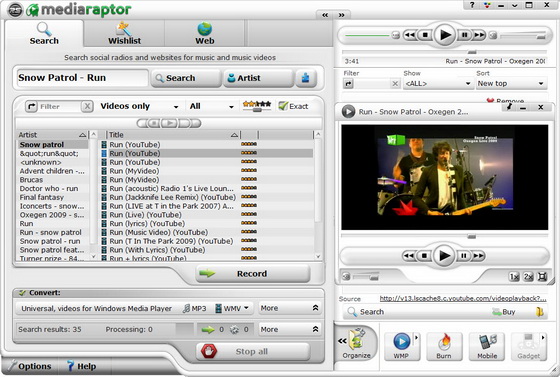Click the red Stop all button
Image resolution: width=560 pixels, height=377 pixels.
253,351
